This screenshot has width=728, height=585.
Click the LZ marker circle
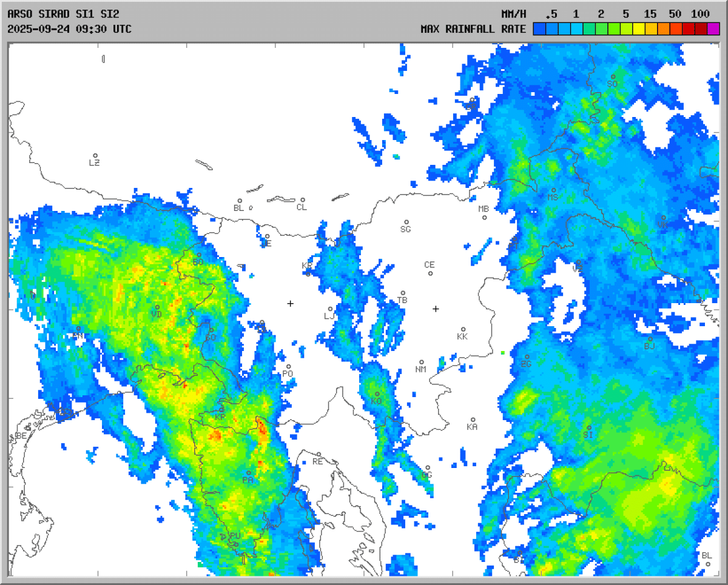tap(95, 156)
